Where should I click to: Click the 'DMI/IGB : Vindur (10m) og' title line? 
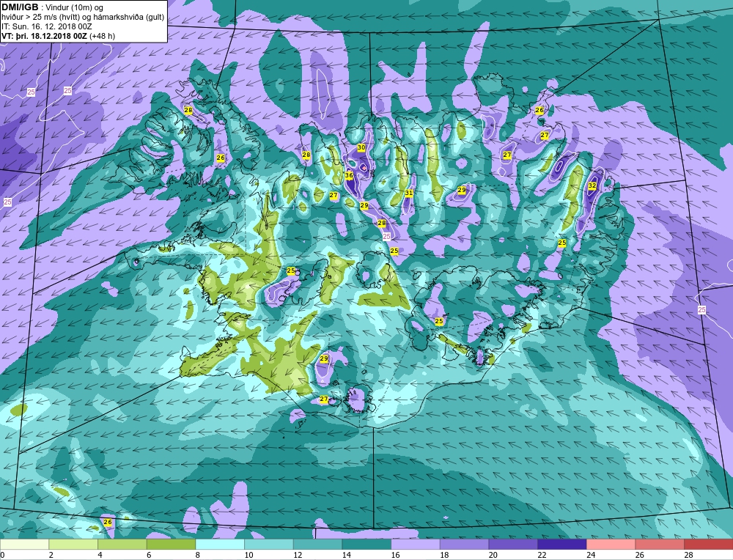[53, 7]
